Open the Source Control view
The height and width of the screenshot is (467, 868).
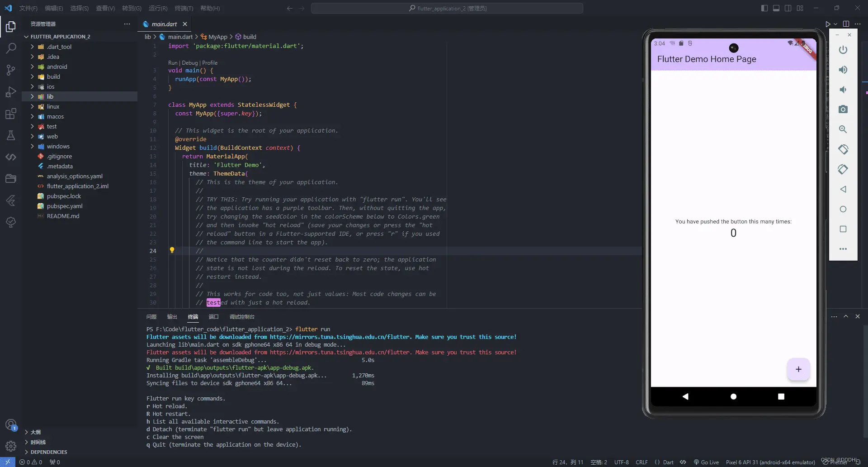pos(11,70)
